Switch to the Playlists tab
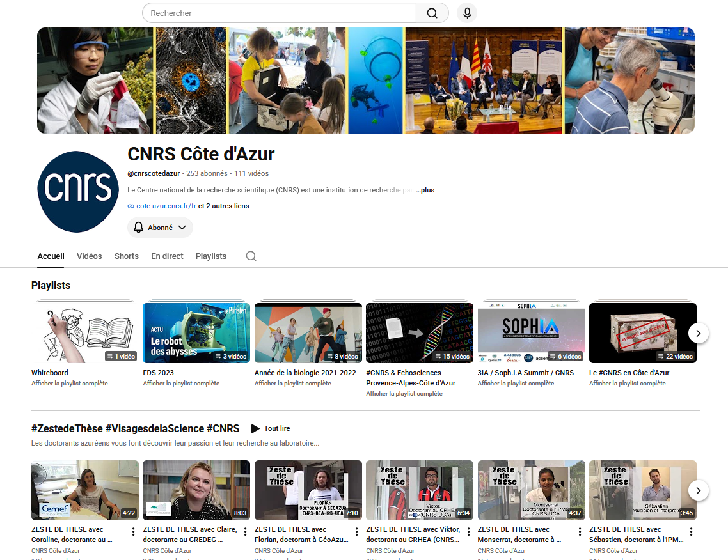Viewport: 728px width, 560px height. pyautogui.click(x=210, y=256)
